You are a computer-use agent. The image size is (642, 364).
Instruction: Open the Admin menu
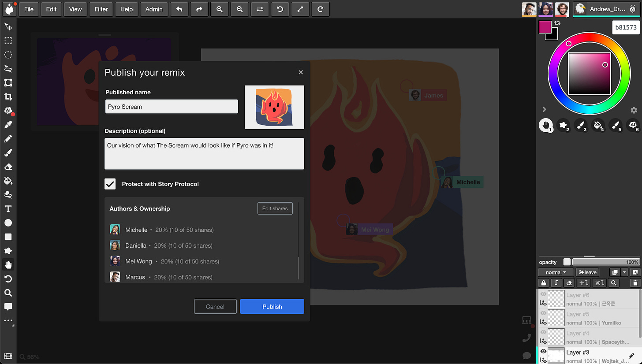(x=154, y=9)
